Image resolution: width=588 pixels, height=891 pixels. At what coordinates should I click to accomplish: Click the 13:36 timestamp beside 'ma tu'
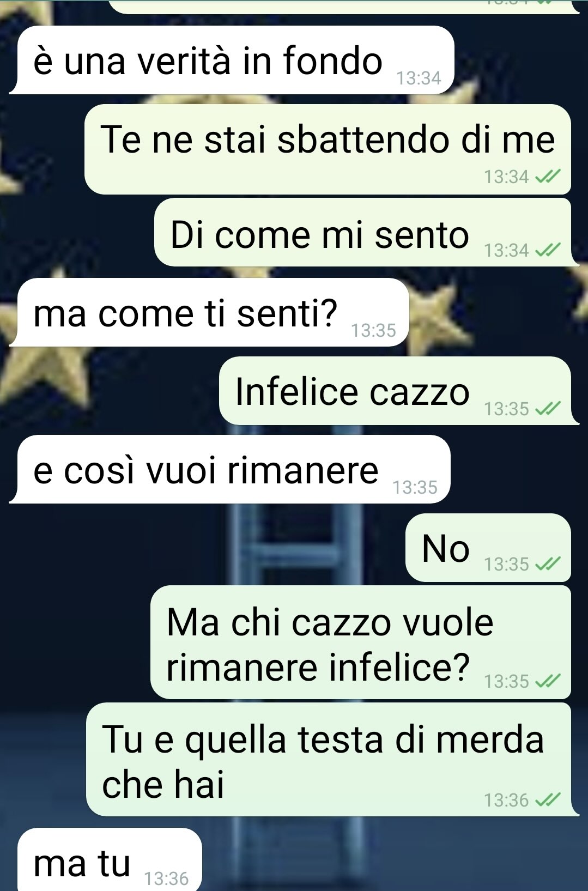tap(166, 878)
